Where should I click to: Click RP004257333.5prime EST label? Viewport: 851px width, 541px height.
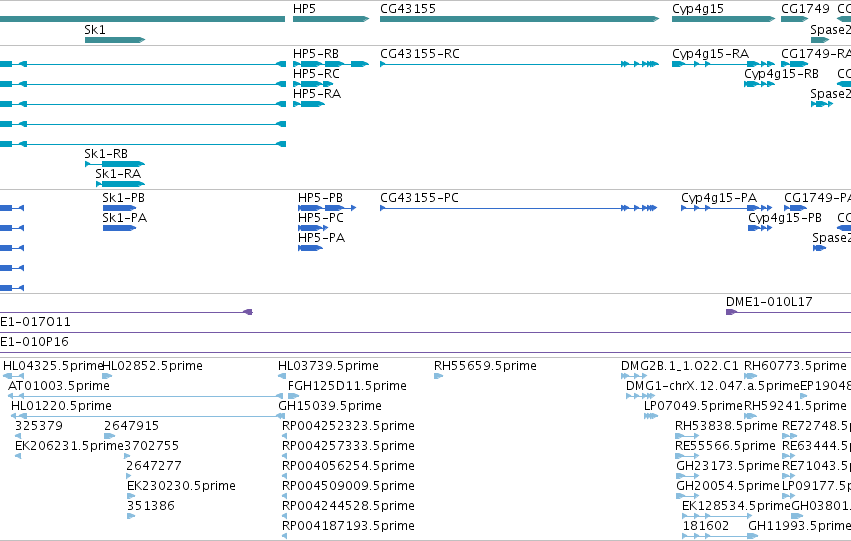[x=348, y=446]
